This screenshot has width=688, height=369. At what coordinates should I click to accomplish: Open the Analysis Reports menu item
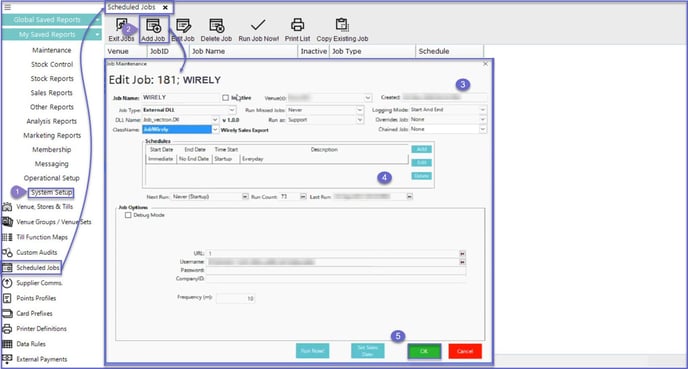coord(52,121)
